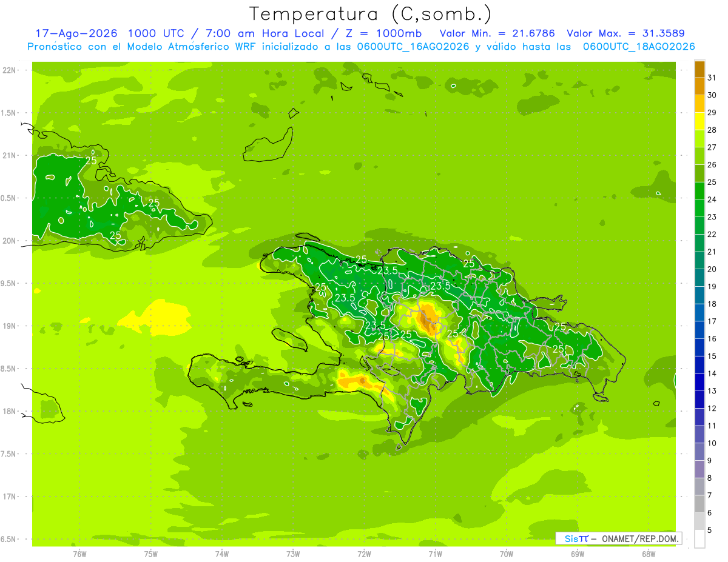Pick the dark orange swatch above 31
This screenshot has width=728, height=562.
coord(699,69)
